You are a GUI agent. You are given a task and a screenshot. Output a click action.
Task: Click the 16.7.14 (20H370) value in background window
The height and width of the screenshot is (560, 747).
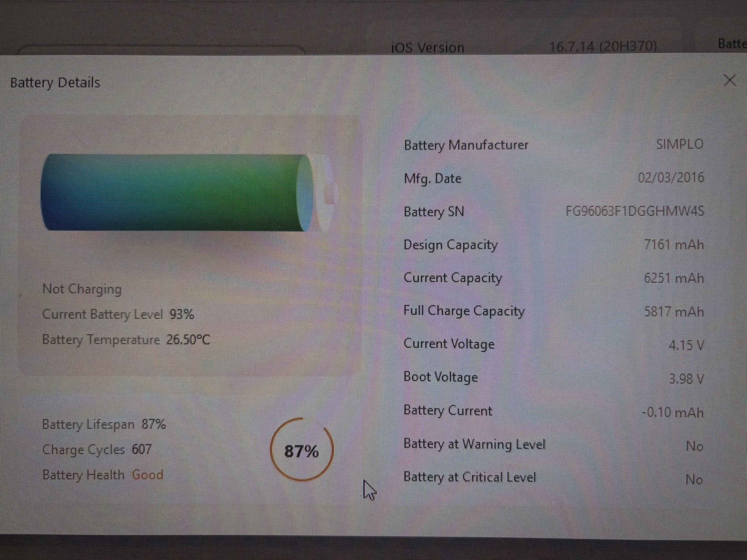pyautogui.click(x=603, y=46)
